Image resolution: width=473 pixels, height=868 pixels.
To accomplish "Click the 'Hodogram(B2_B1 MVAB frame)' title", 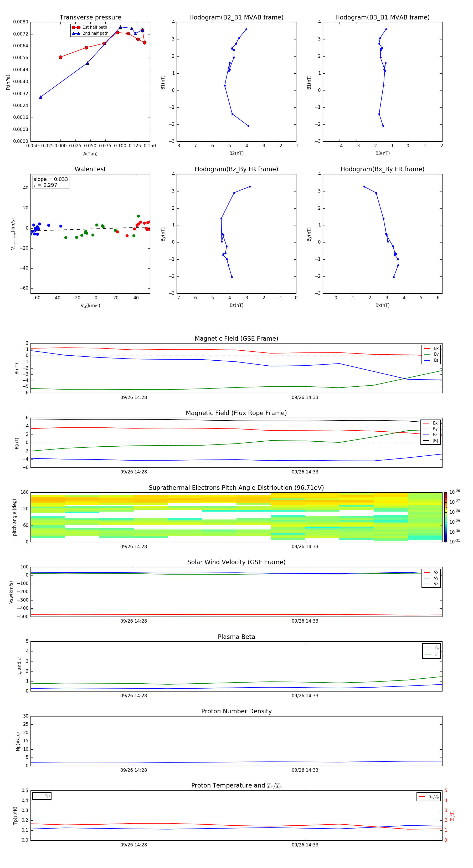I will coord(236,17).
